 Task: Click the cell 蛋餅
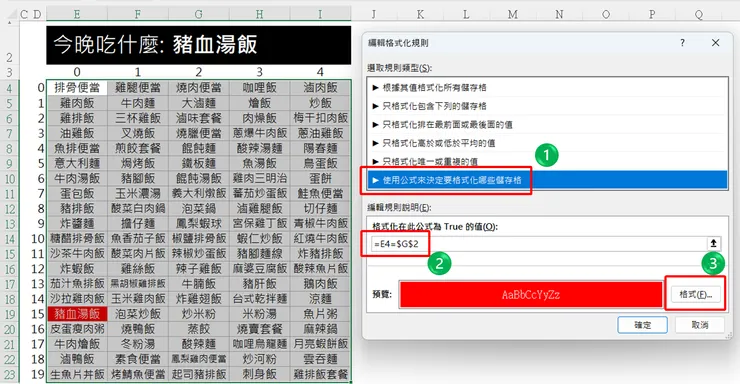pyautogui.click(x=320, y=178)
